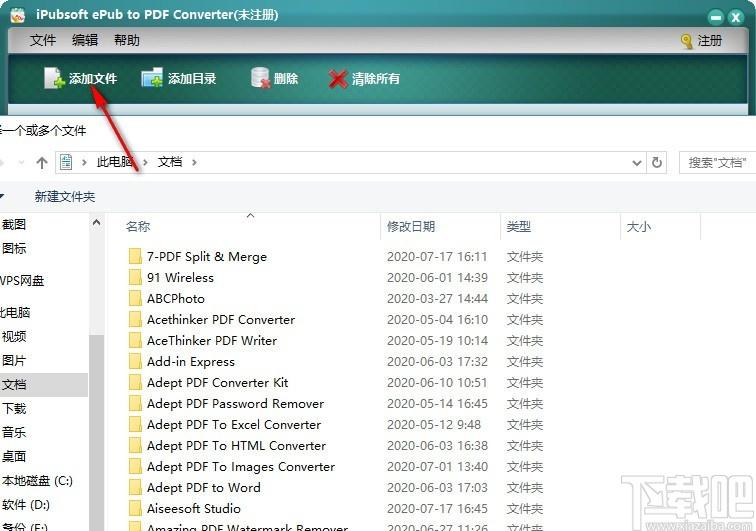Open the 编辑 (Edit) menu
The height and width of the screenshot is (531, 756).
tap(85, 40)
